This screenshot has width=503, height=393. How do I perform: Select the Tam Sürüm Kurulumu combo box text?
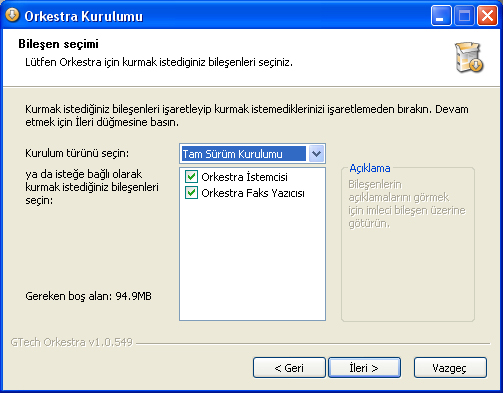pyautogui.click(x=243, y=154)
